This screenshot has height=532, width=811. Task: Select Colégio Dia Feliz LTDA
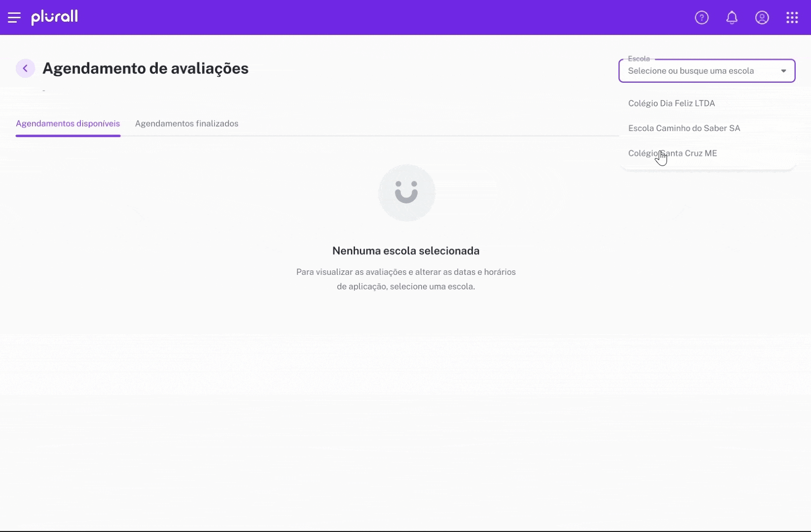tap(671, 103)
